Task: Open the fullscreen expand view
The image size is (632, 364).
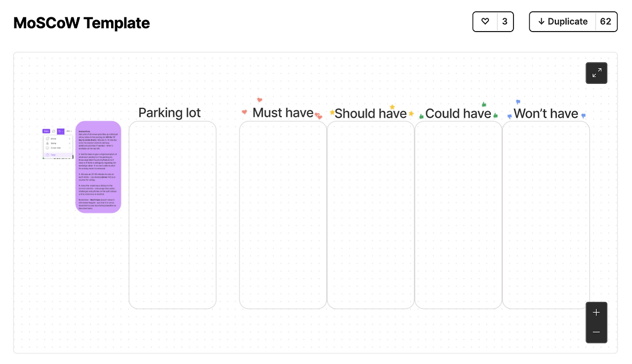Action: point(596,73)
